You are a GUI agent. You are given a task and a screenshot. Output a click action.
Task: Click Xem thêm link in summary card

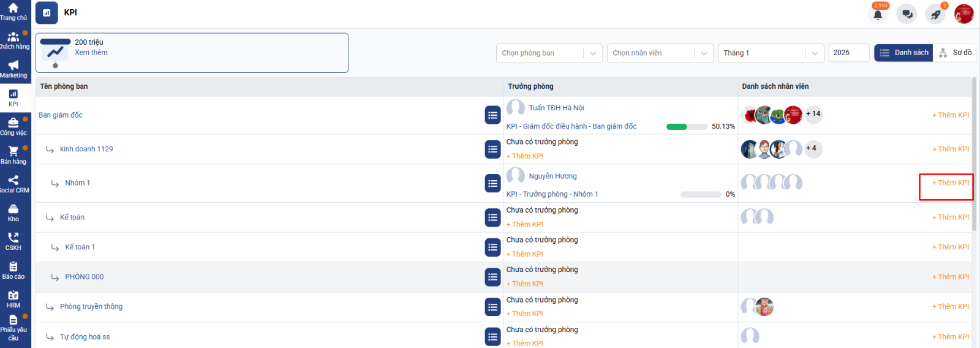pyautogui.click(x=91, y=53)
